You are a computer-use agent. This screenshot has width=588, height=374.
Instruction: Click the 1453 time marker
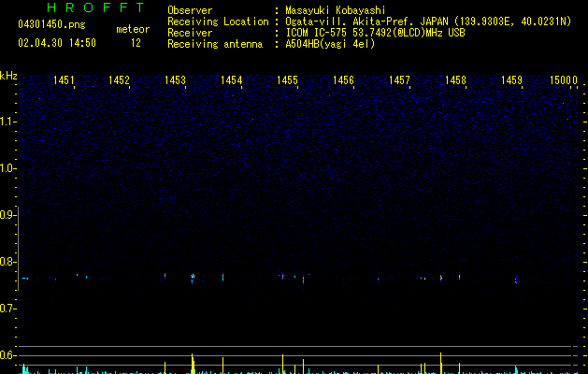click(175, 80)
